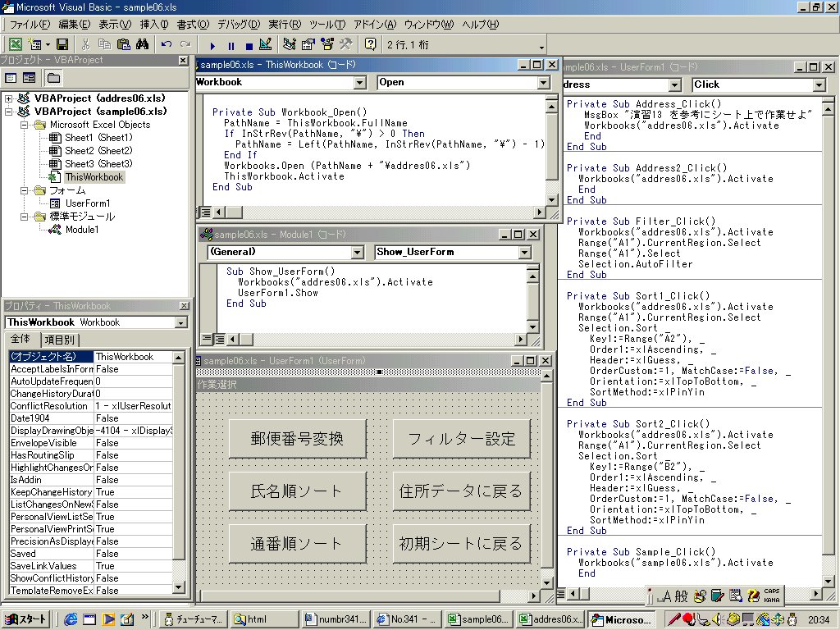
Task: Click the Help question mark icon
Action: 371,44
